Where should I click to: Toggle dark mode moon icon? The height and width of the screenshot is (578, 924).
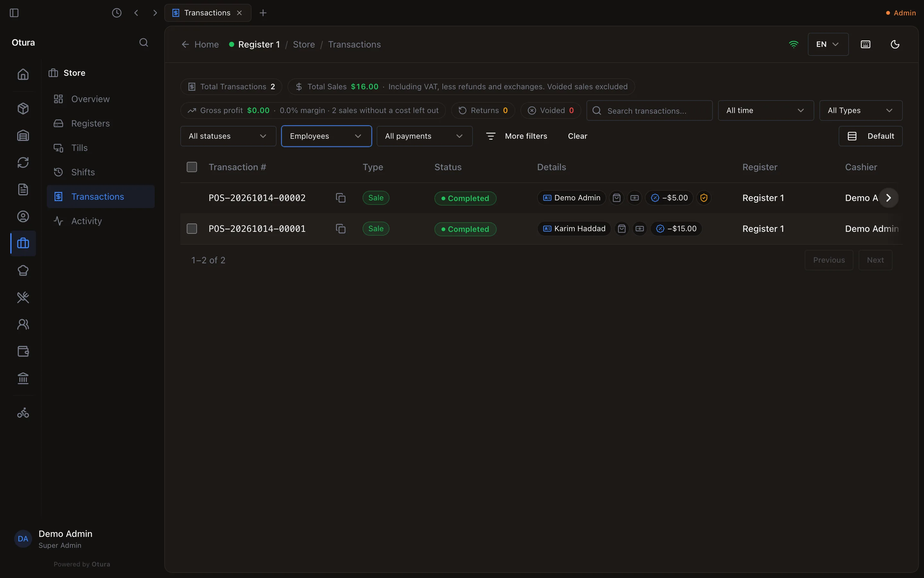pyautogui.click(x=895, y=44)
